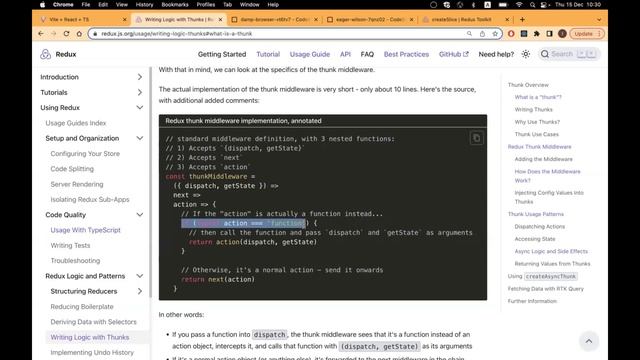This screenshot has height=360, width=640.
Task: Jump to 'Dispatching Actions' section
Action: 540,227
